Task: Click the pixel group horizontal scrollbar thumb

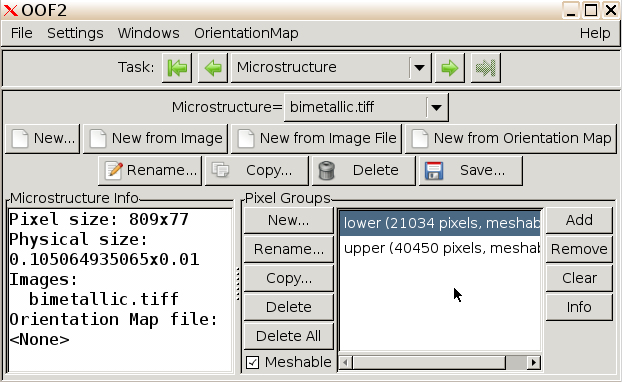Action: pyautogui.click(x=429, y=363)
